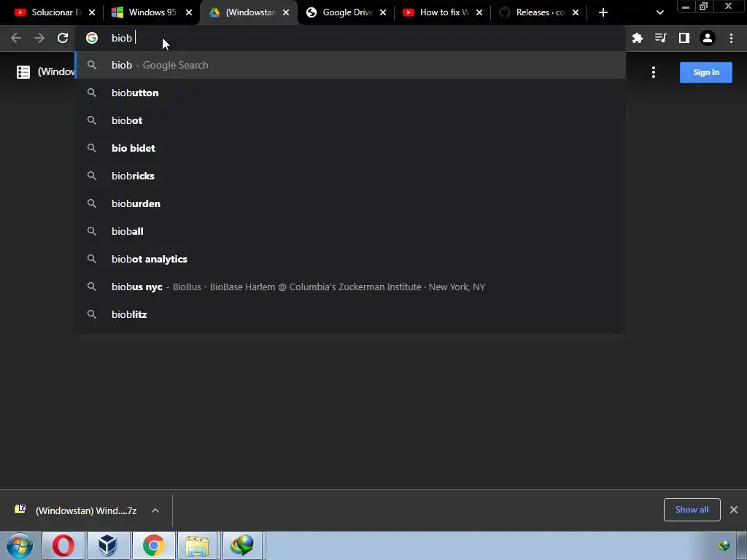Open VirtualBox from the taskbar

click(x=108, y=545)
